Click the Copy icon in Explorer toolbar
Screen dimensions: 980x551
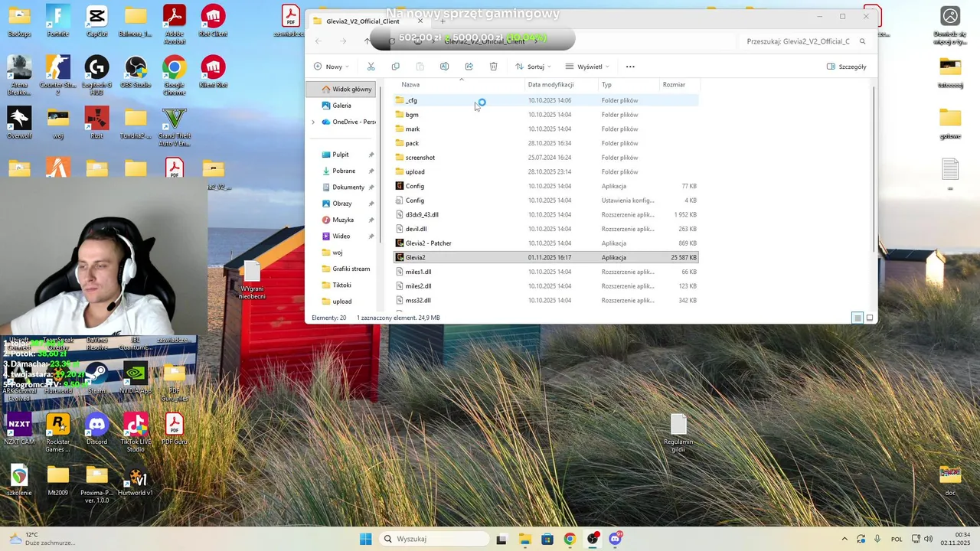coord(395,67)
